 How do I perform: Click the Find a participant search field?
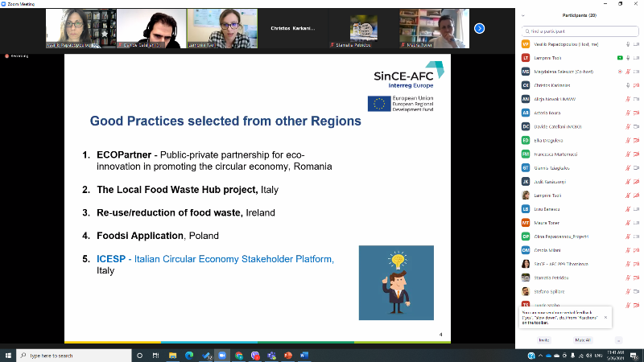pyautogui.click(x=580, y=30)
